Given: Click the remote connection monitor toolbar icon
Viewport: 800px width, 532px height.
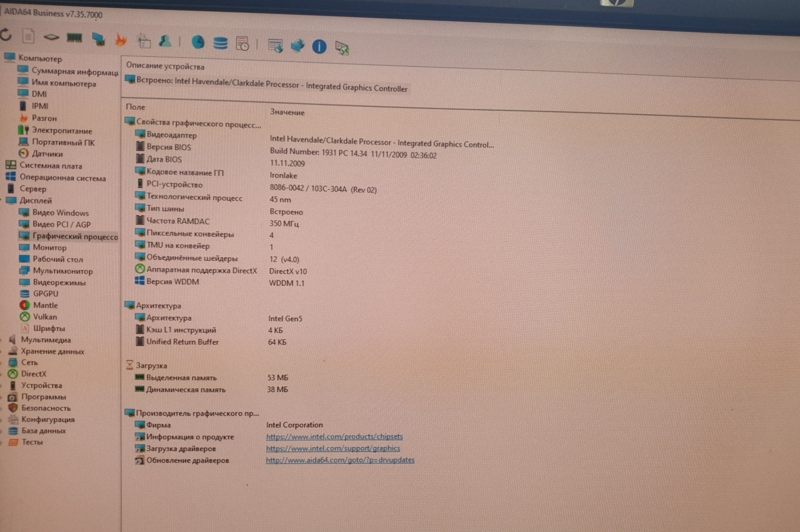Looking at the screenshot, I should (342, 48).
